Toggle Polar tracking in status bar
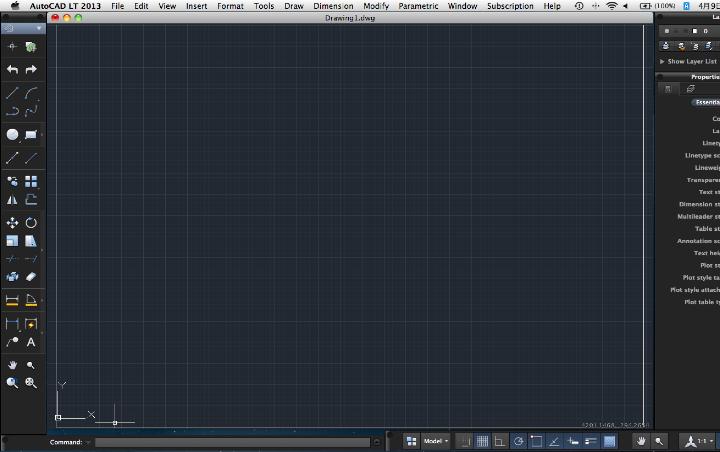The width and height of the screenshot is (720, 452). click(518, 441)
